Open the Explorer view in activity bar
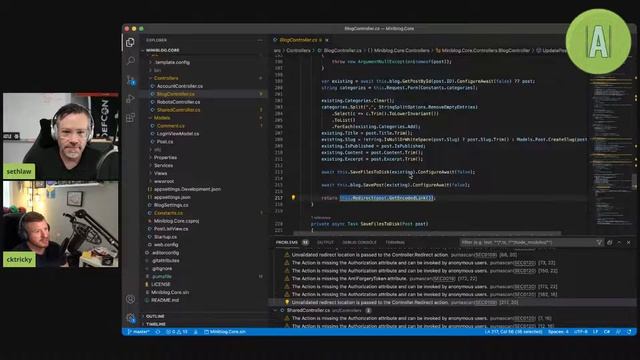 click(130, 42)
